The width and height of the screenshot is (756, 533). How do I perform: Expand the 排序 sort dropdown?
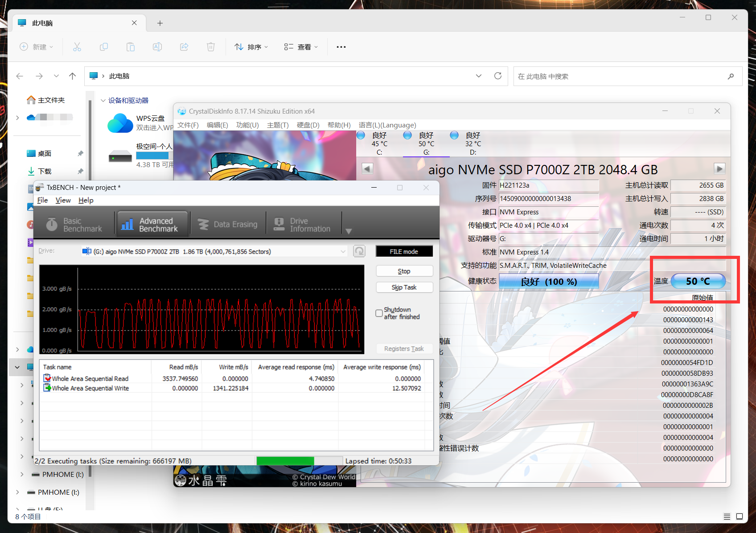(x=251, y=47)
